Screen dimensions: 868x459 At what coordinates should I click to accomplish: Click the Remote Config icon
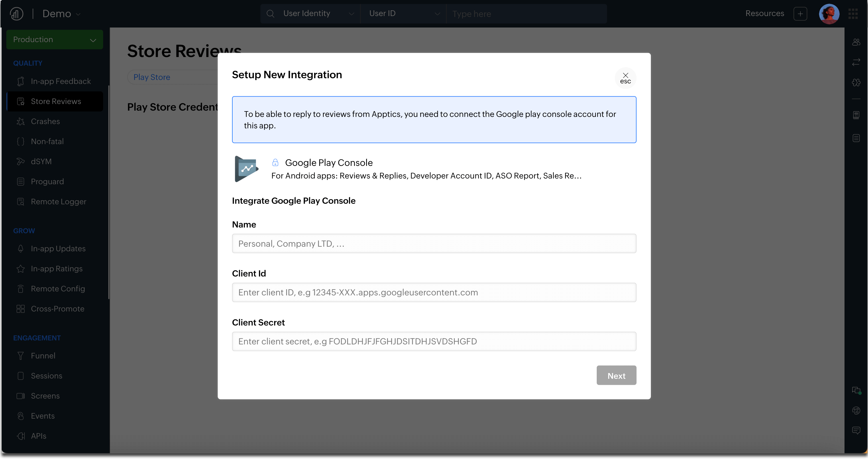tap(21, 289)
